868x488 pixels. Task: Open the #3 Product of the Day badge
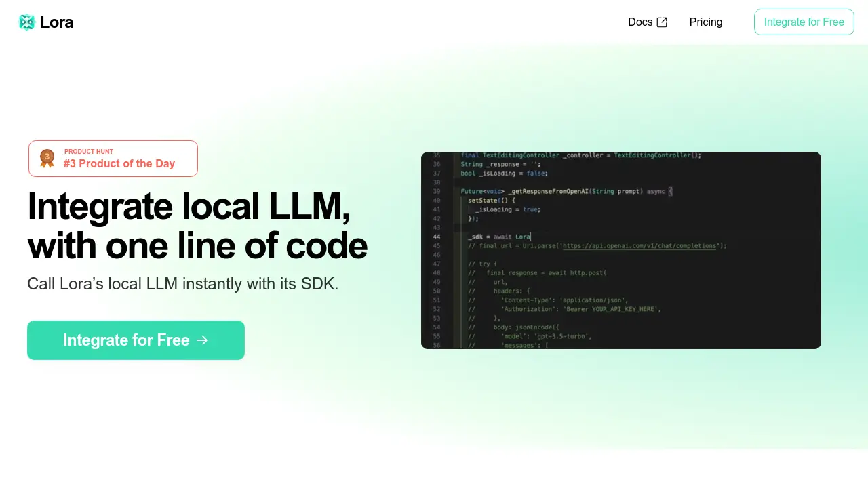click(113, 159)
